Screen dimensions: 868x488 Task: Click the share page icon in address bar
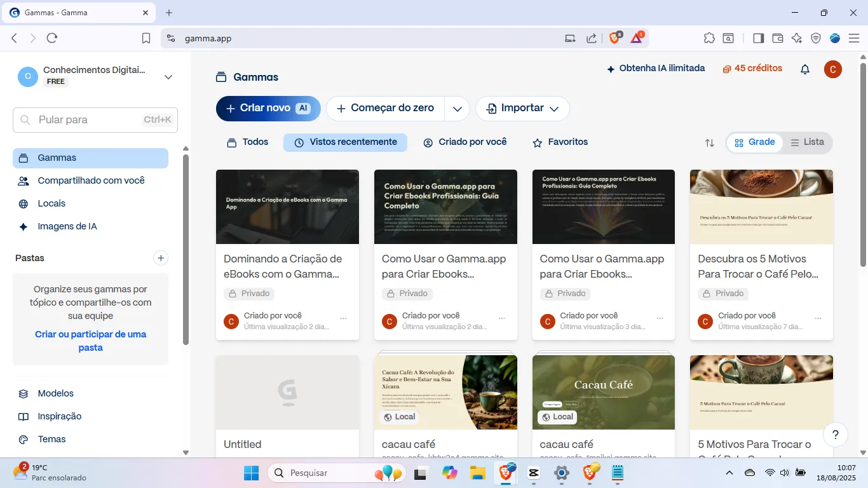[x=592, y=38]
